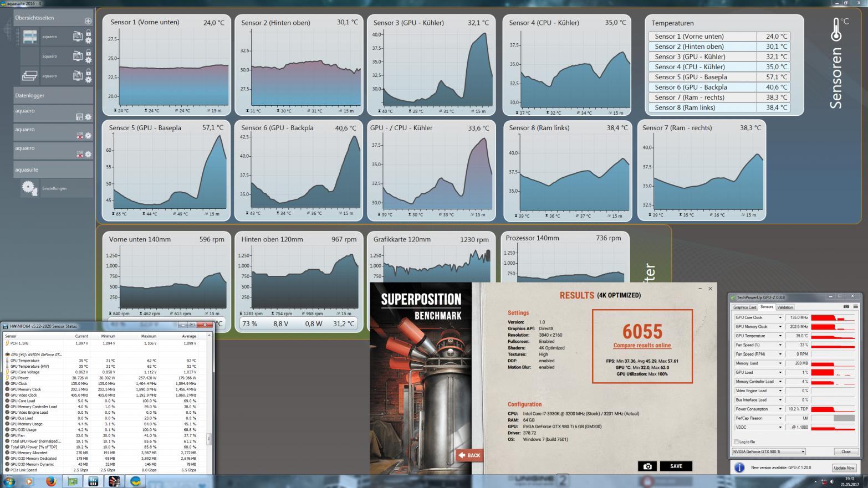Open Firefox from the taskbar
Screen dimensions: 868x488
click(x=51, y=481)
